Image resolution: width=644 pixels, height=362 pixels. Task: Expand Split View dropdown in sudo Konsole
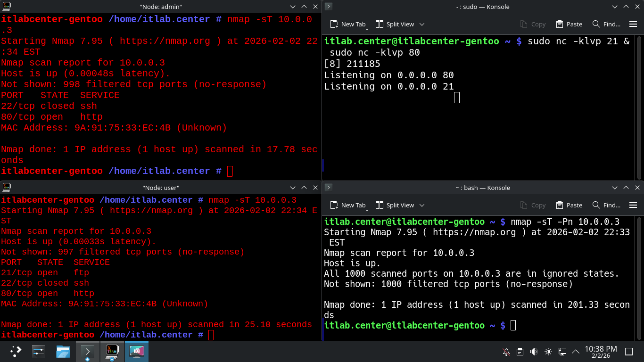pyautogui.click(x=422, y=24)
